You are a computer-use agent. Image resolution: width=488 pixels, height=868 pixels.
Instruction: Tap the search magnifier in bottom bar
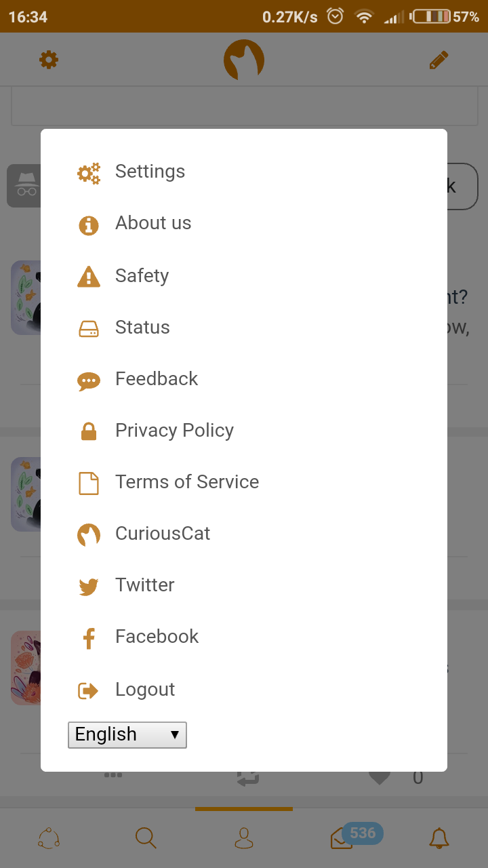coord(146,839)
